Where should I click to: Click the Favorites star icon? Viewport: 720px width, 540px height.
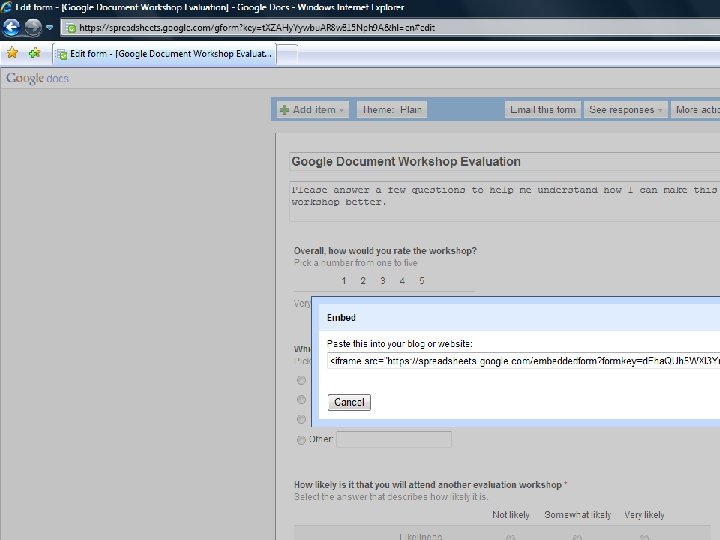tap(12, 53)
